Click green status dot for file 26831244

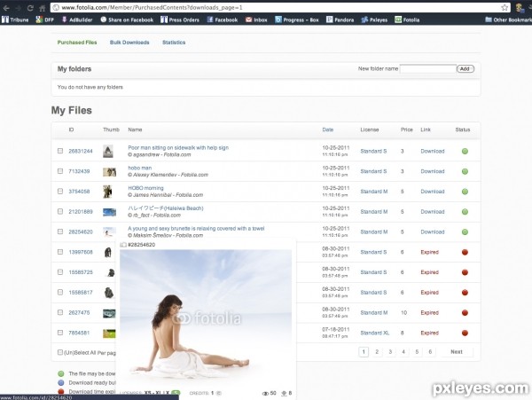(x=465, y=152)
